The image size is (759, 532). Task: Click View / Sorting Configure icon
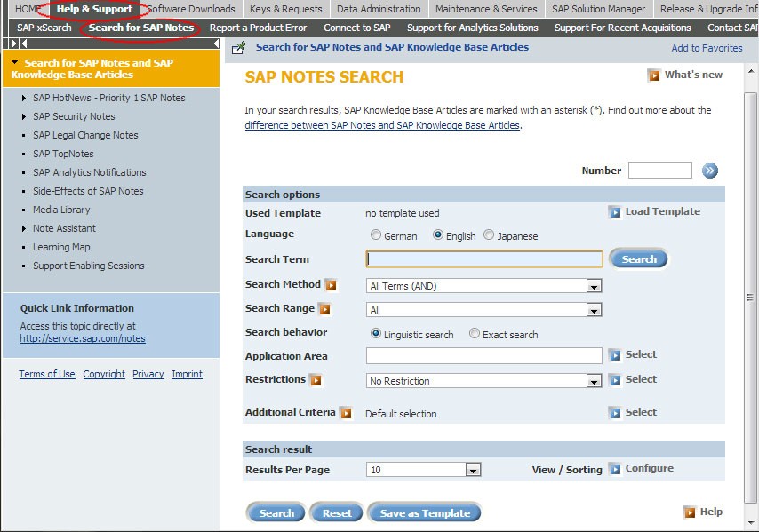pyautogui.click(x=615, y=469)
